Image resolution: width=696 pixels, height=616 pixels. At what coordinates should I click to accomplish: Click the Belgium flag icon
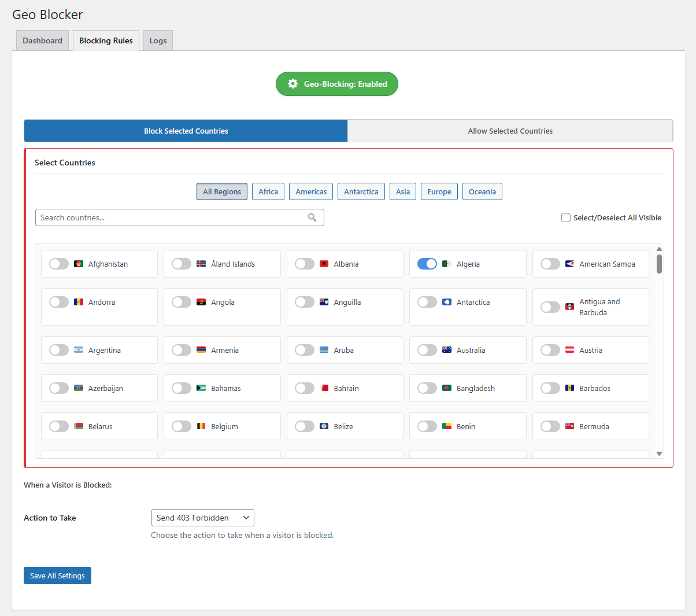pyautogui.click(x=201, y=426)
